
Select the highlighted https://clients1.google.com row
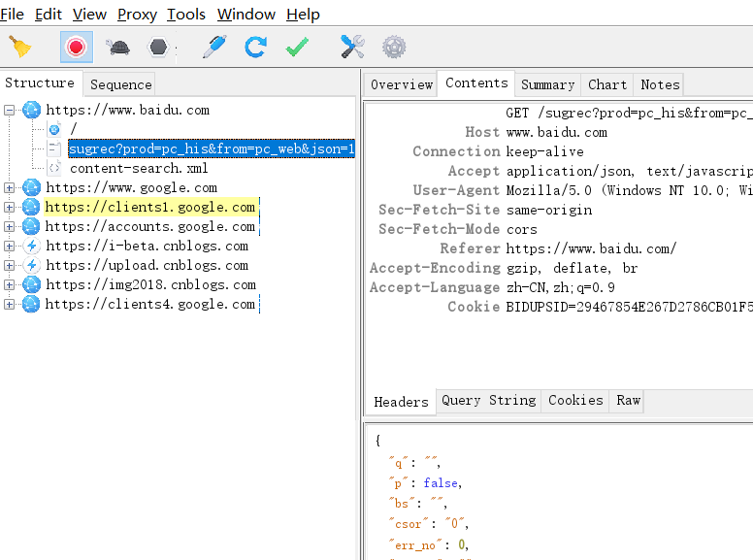150,208
